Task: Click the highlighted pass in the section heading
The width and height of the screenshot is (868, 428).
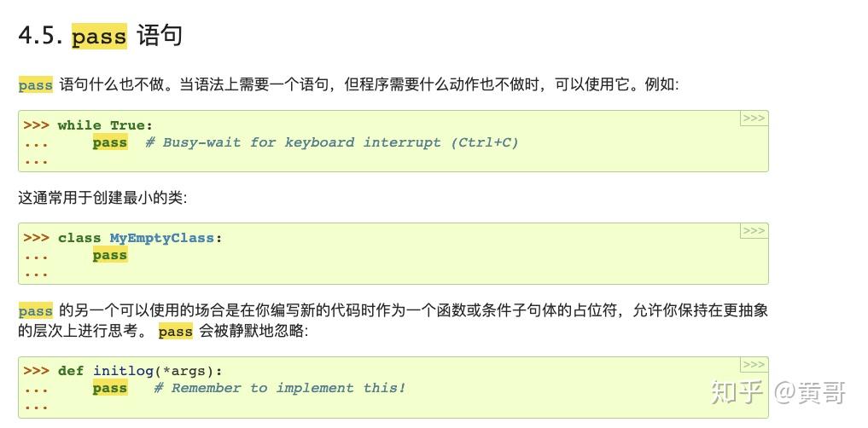Action: tap(99, 37)
